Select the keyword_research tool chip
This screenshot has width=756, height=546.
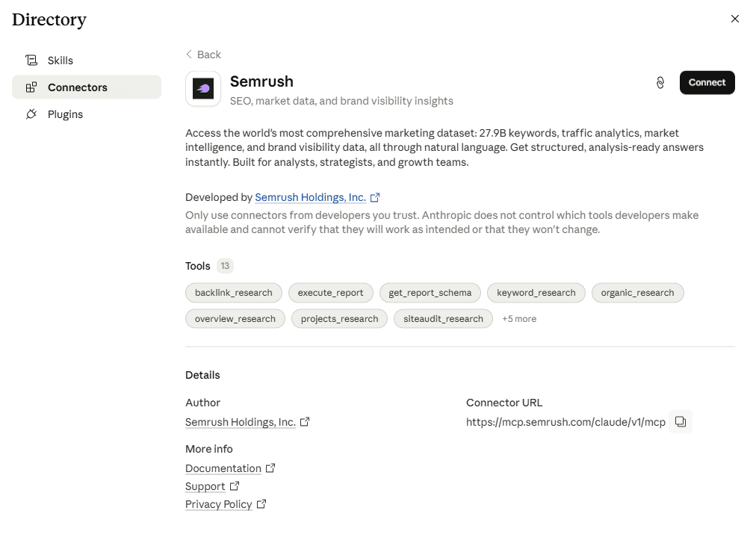[x=536, y=293]
